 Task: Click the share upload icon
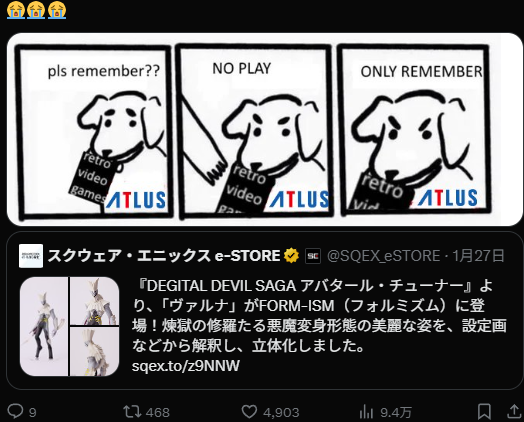(x=514, y=412)
